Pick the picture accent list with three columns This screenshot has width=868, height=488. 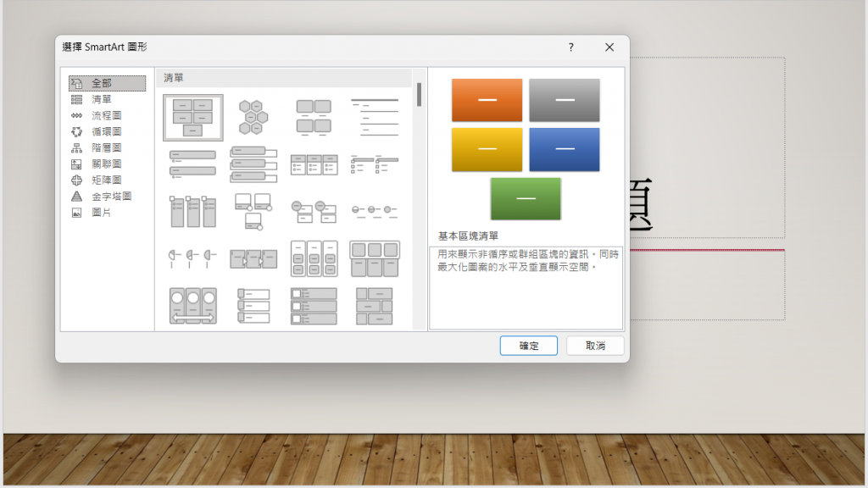(x=192, y=211)
